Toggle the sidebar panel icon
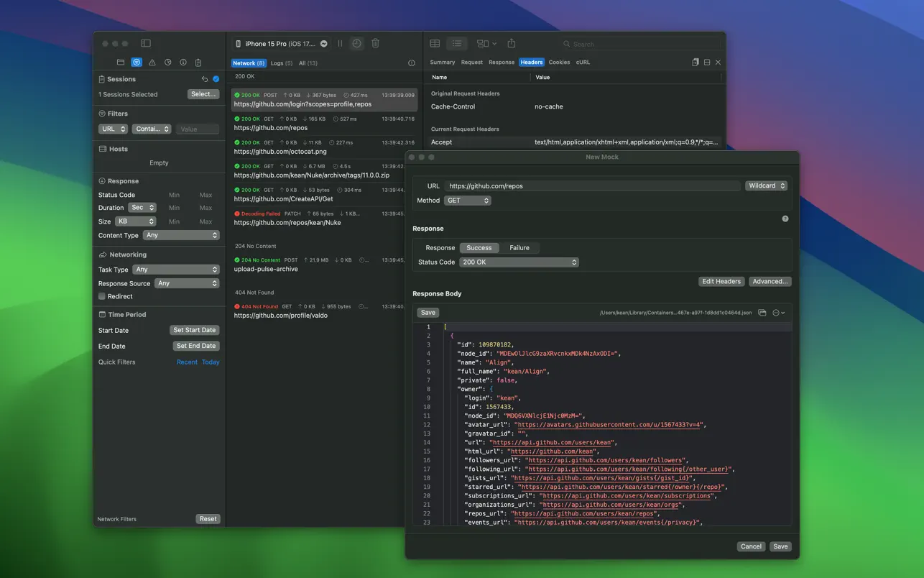Image resolution: width=924 pixels, height=578 pixels. 146,43
